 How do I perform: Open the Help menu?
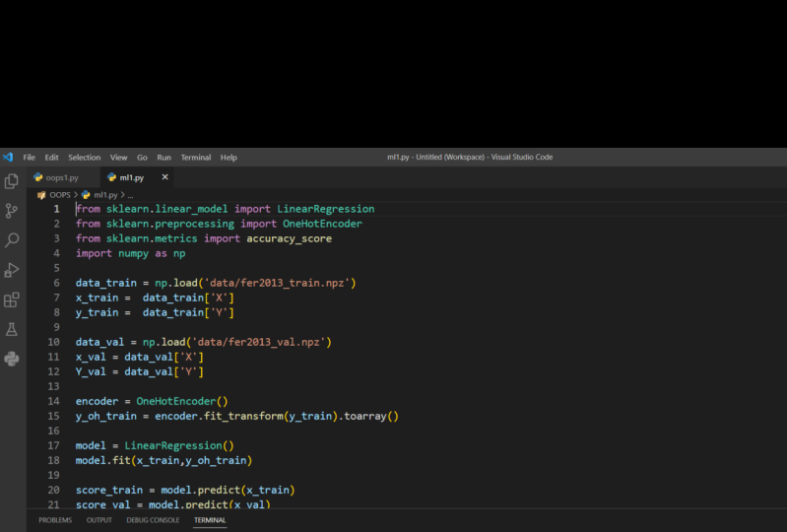click(229, 157)
